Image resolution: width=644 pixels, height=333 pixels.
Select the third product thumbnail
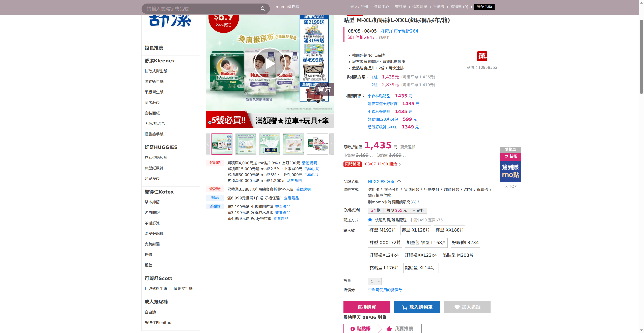[x=270, y=144]
